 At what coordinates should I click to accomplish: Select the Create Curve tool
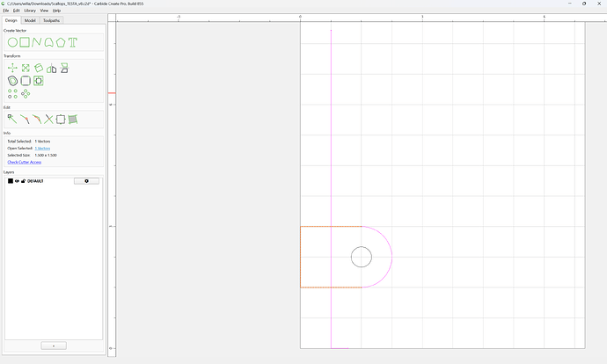pos(48,42)
